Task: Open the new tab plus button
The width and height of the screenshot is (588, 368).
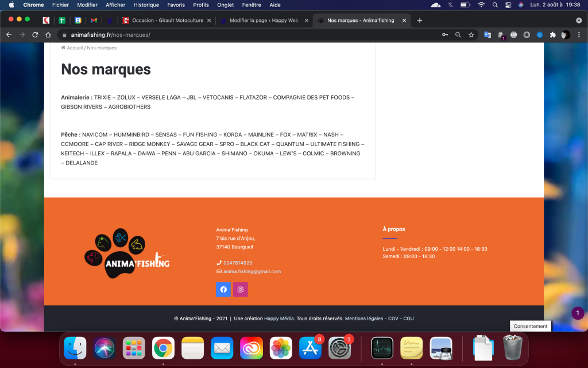Action: [420, 20]
